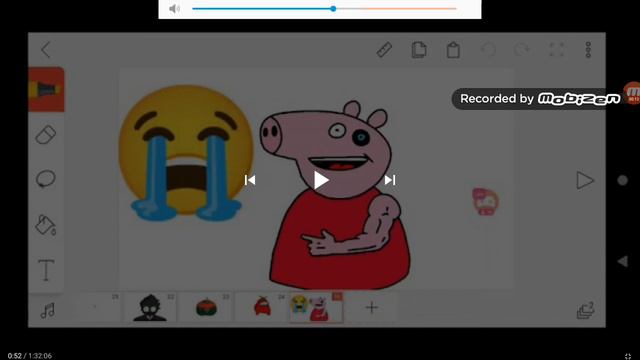640x360 pixels.
Task: Select frame thumbnail with black-haired character
Action: tap(150, 307)
